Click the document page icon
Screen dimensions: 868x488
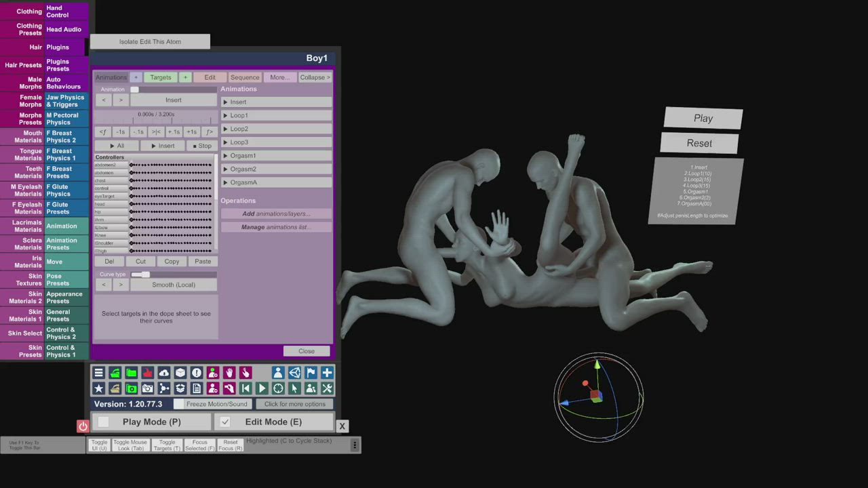(197, 388)
